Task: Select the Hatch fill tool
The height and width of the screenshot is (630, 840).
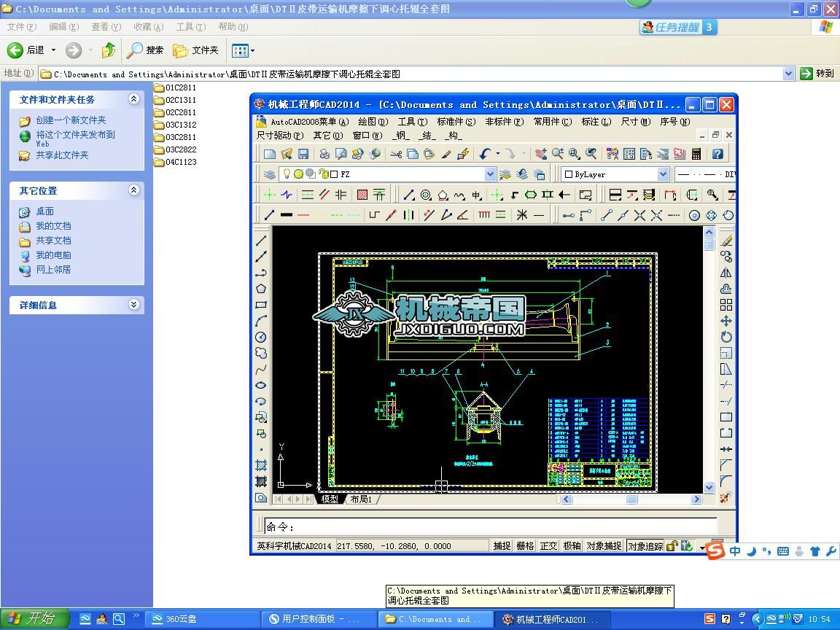Action: click(261, 465)
